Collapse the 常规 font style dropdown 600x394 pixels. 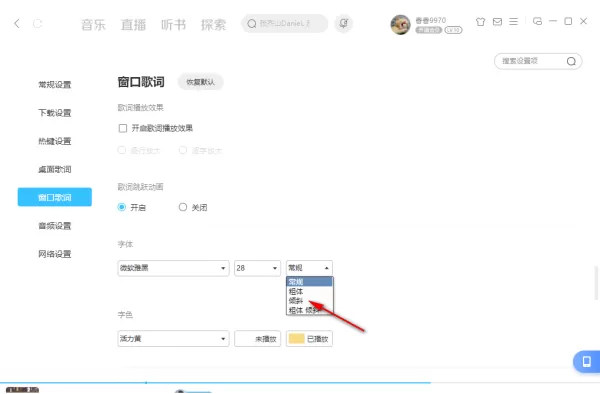click(x=309, y=268)
